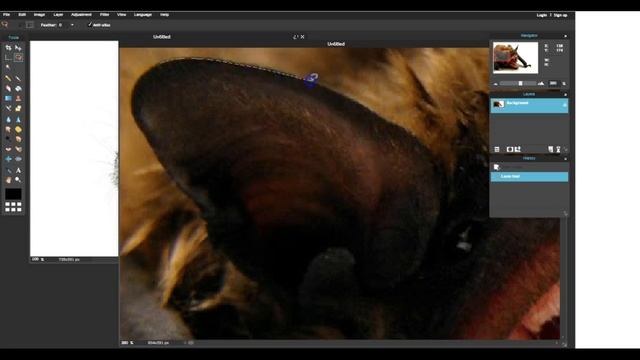Select the Sharpen tool

(18, 119)
